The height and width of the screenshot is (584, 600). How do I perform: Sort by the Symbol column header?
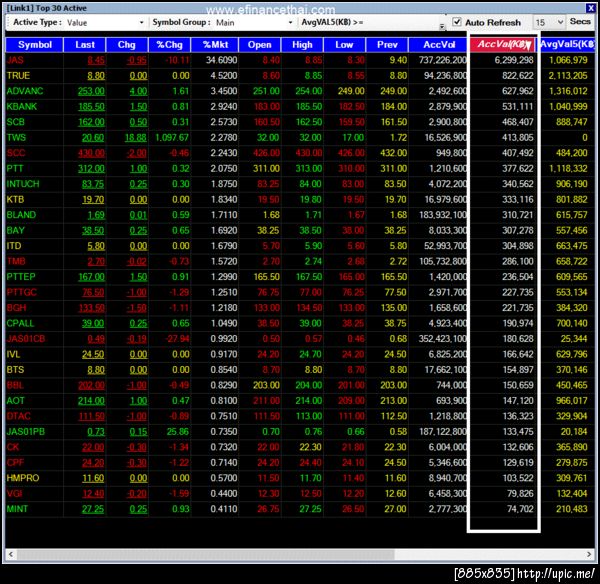click(x=34, y=45)
